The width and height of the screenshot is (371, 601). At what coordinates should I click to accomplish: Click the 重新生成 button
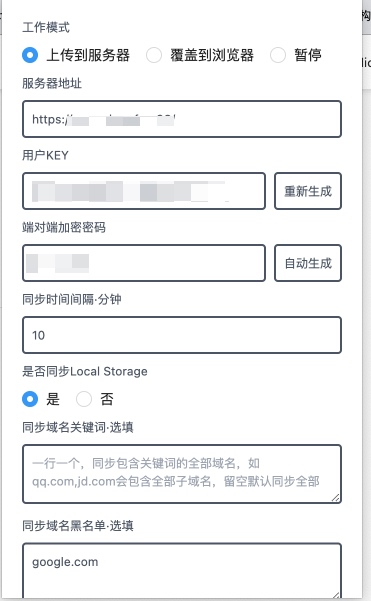308,191
